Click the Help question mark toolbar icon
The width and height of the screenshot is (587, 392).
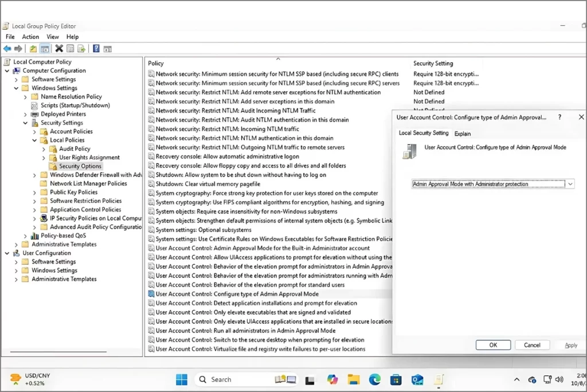tap(96, 49)
